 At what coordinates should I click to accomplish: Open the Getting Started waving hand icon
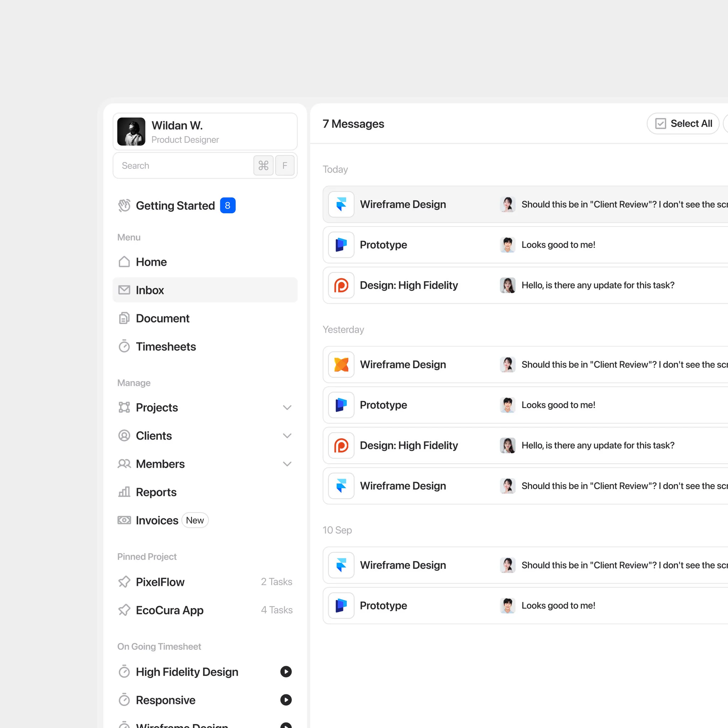124,205
